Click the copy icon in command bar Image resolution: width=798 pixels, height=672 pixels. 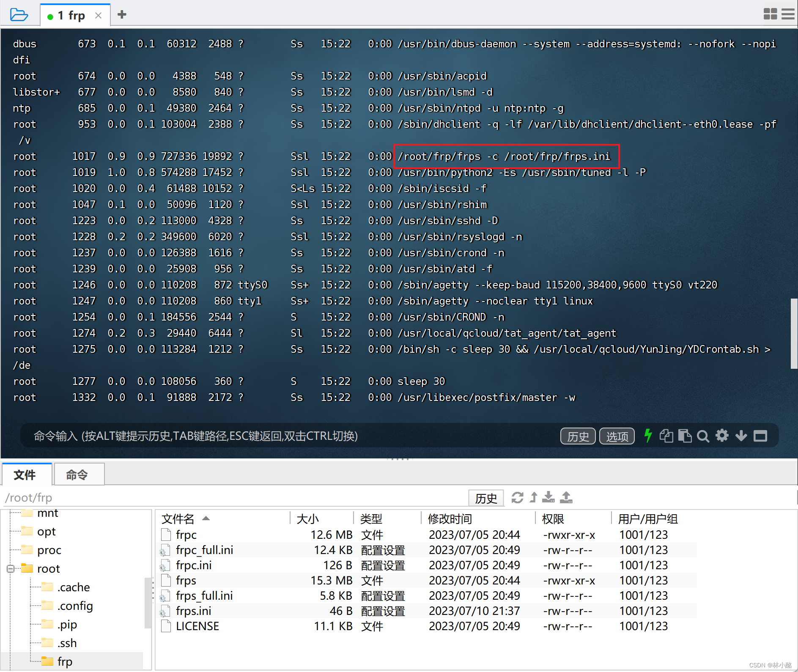pos(666,436)
